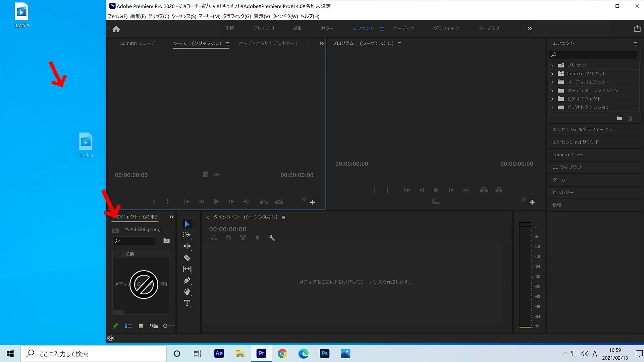Screen dimensions: 644x362
Task: Switch project panel to List view
Action: [x=128, y=326]
